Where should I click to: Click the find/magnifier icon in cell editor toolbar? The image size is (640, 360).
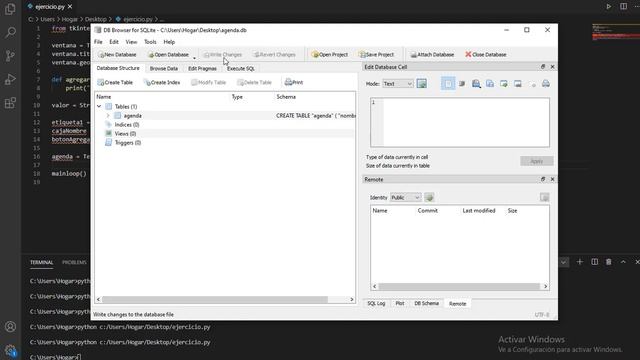476,84
